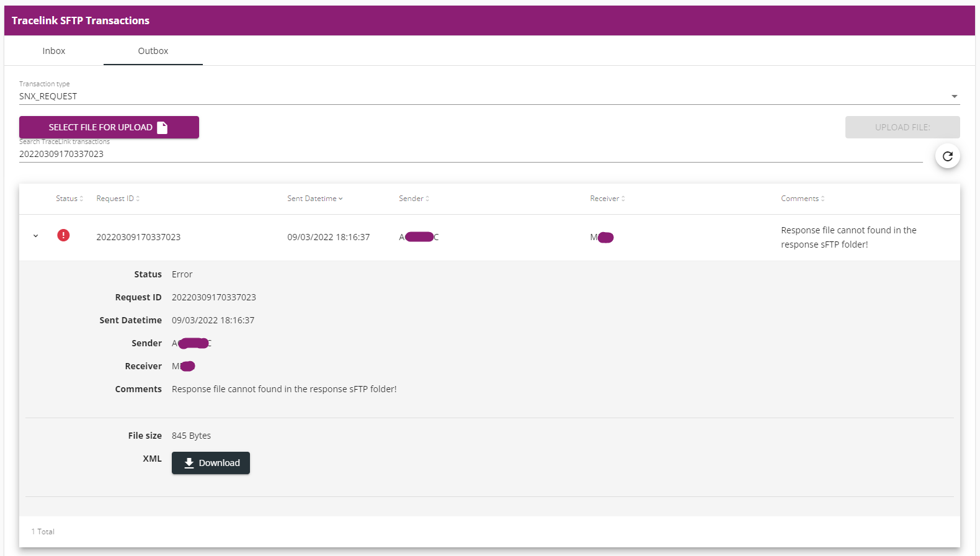Click request ID 20220309170337023 in table row

pyautogui.click(x=138, y=237)
